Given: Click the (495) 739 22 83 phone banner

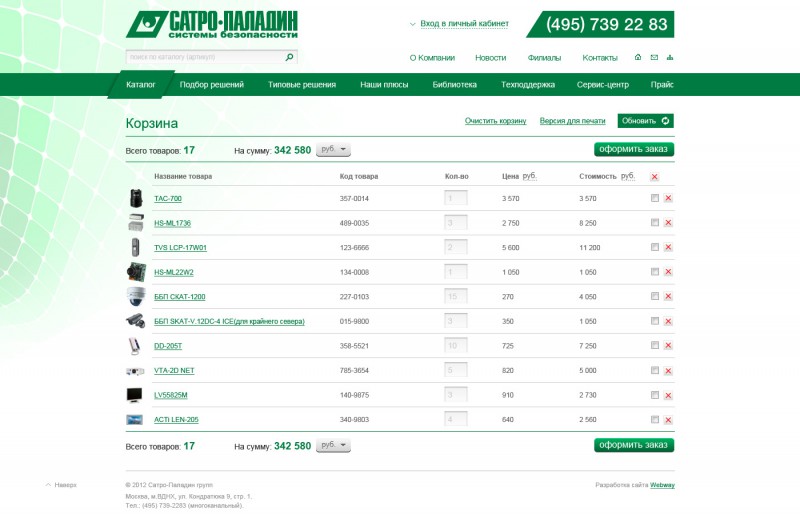Looking at the screenshot, I should coord(601,24).
